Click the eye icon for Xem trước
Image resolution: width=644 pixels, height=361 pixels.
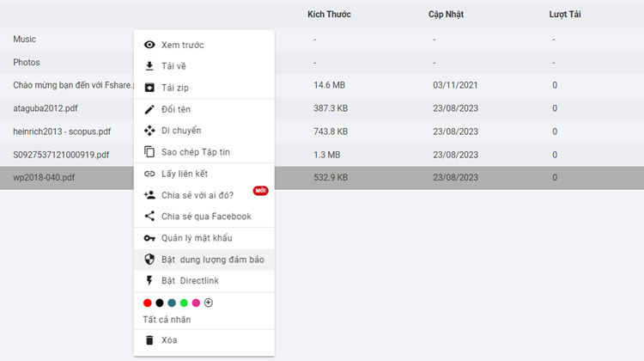click(149, 45)
